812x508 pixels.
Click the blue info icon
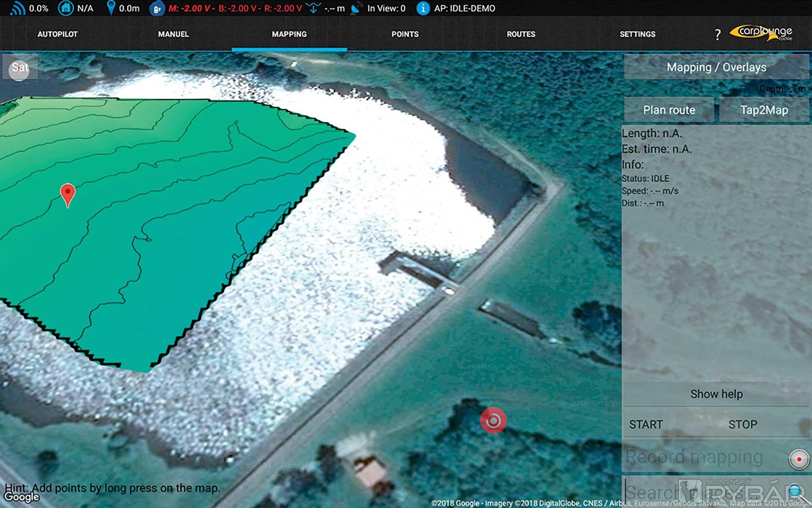(x=422, y=8)
